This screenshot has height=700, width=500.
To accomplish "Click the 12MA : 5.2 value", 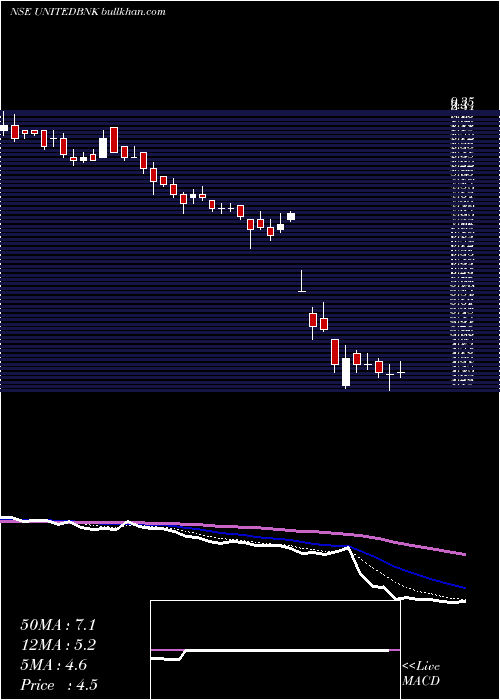I will [58, 645].
